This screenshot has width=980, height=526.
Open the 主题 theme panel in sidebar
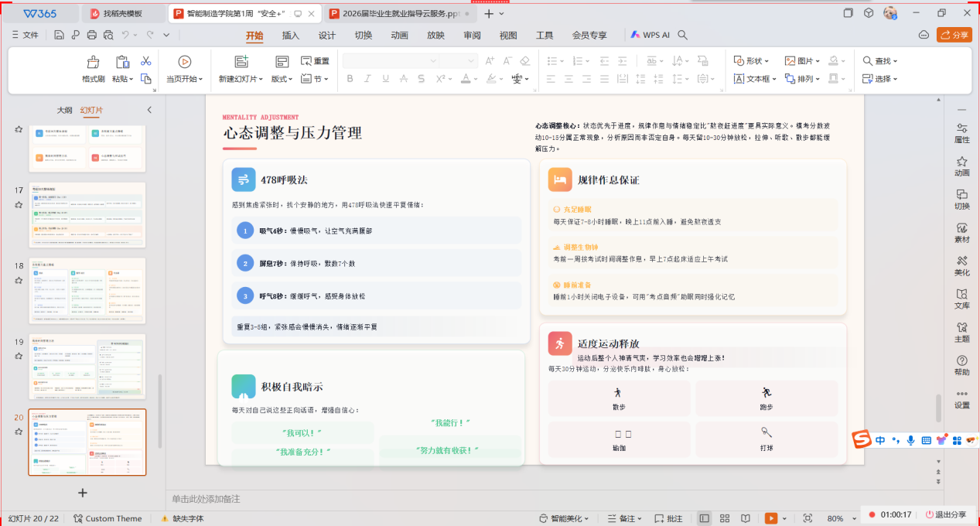coord(961,332)
